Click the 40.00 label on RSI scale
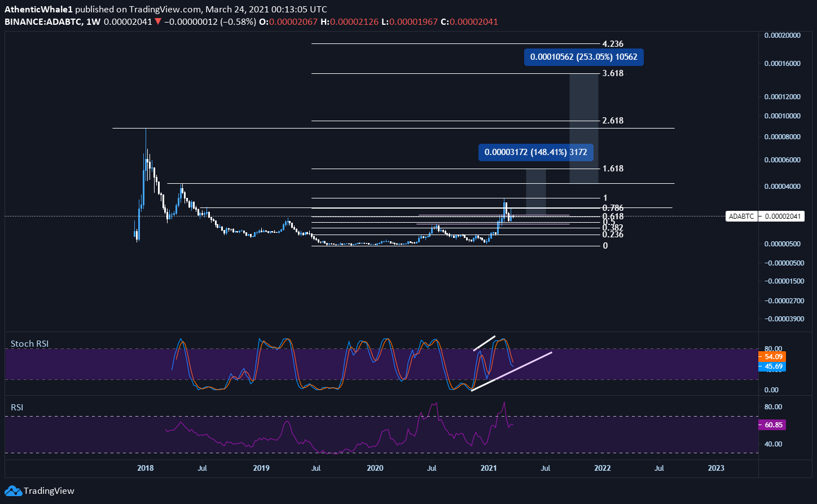The height and width of the screenshot is (504, 817). coord(773,444)
